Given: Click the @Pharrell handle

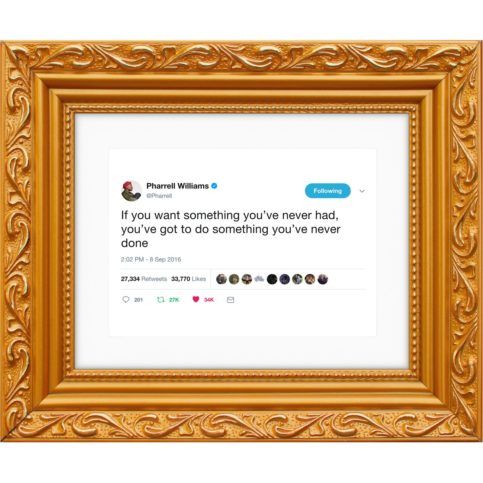Looking at the screenshot, I should pos(159,196).
